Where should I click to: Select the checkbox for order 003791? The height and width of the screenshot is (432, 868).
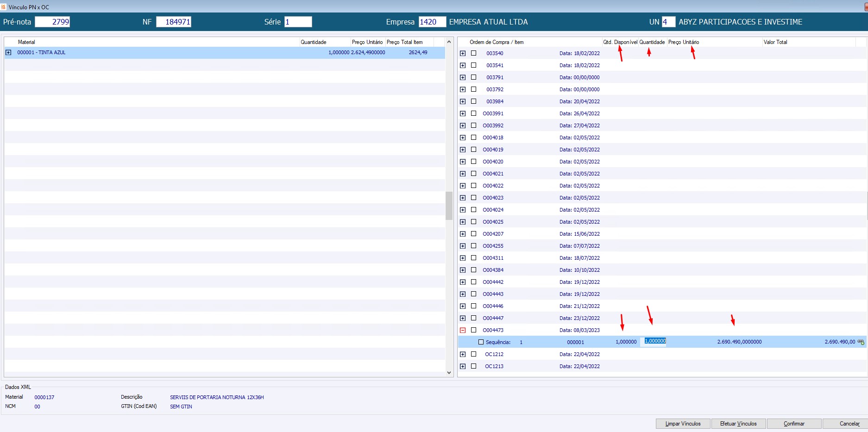click(473, 77)
